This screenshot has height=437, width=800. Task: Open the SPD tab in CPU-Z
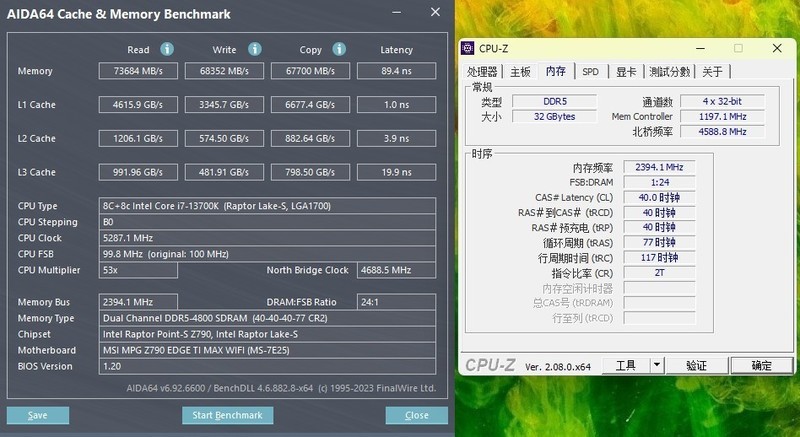[590, 72]
